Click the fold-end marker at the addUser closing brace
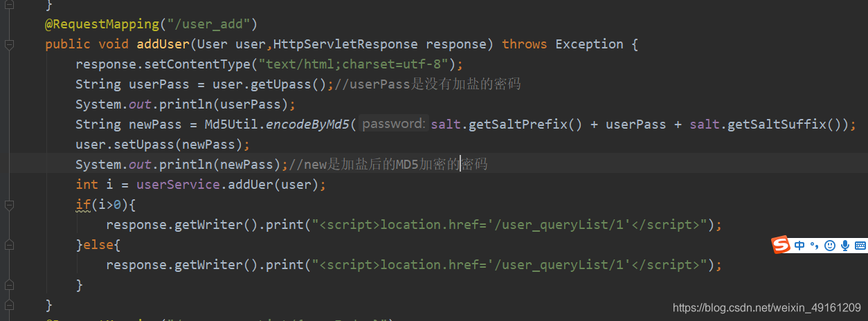 click(9, 305)
